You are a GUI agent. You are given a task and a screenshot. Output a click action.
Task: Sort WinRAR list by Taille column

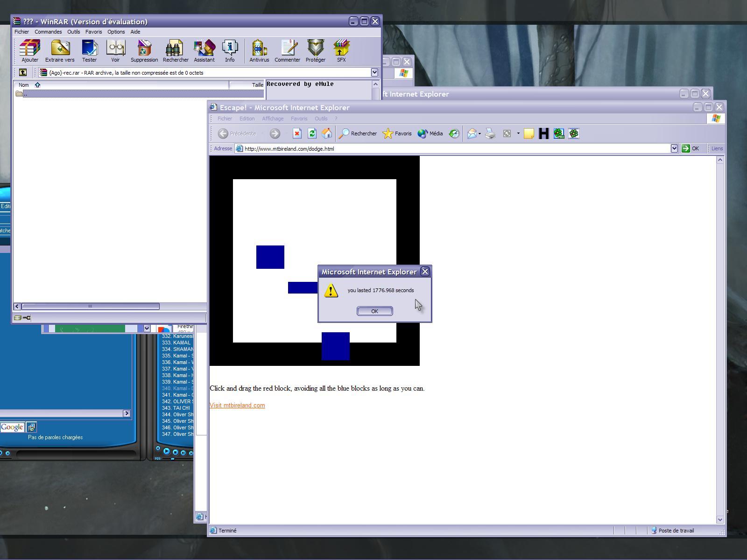coord(247,85)
